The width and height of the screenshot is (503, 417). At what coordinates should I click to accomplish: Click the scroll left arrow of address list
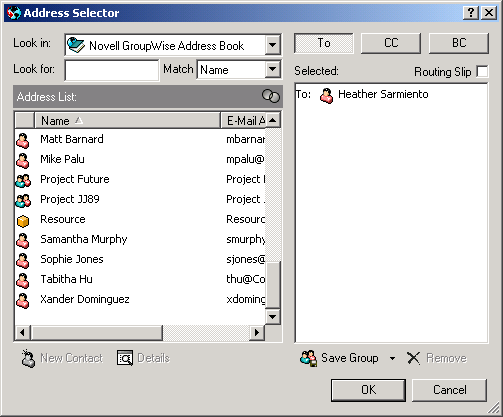tap(23, 333)
